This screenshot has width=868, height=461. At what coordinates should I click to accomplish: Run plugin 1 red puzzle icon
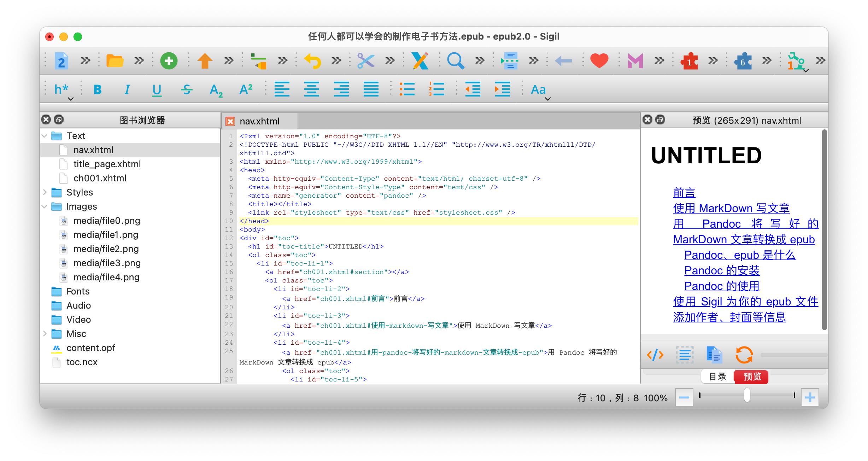coord(689,62)
